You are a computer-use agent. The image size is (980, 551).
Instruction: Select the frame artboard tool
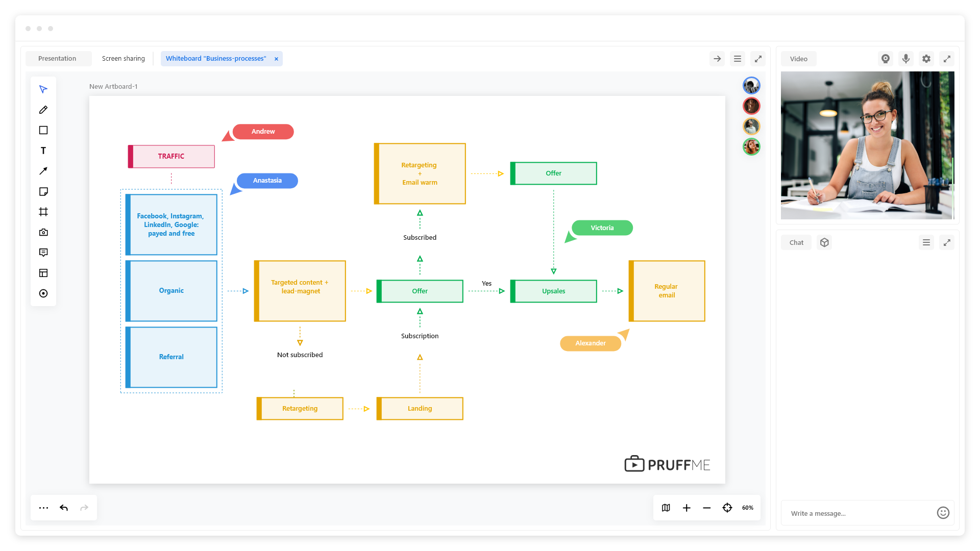(x=43, y=212)
